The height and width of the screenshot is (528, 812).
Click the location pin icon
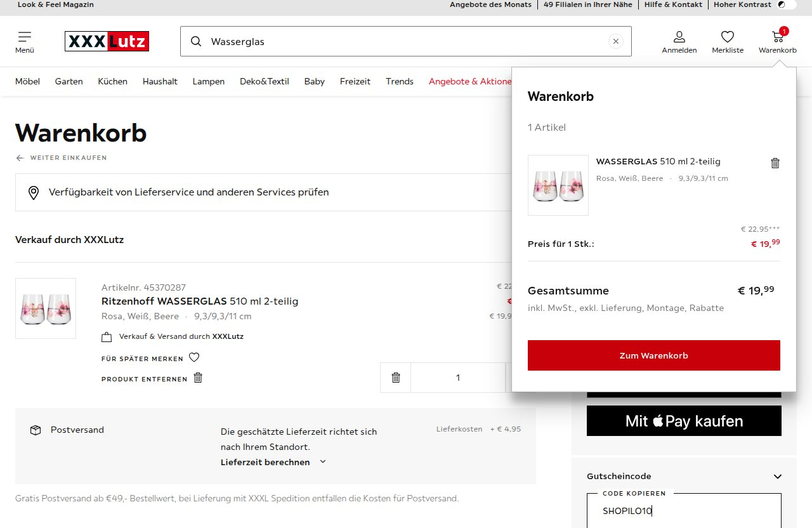(x=34, y=192)
